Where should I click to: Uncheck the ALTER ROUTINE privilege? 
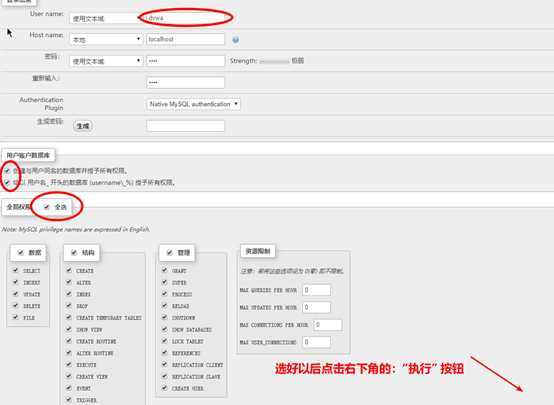(69, 353)
